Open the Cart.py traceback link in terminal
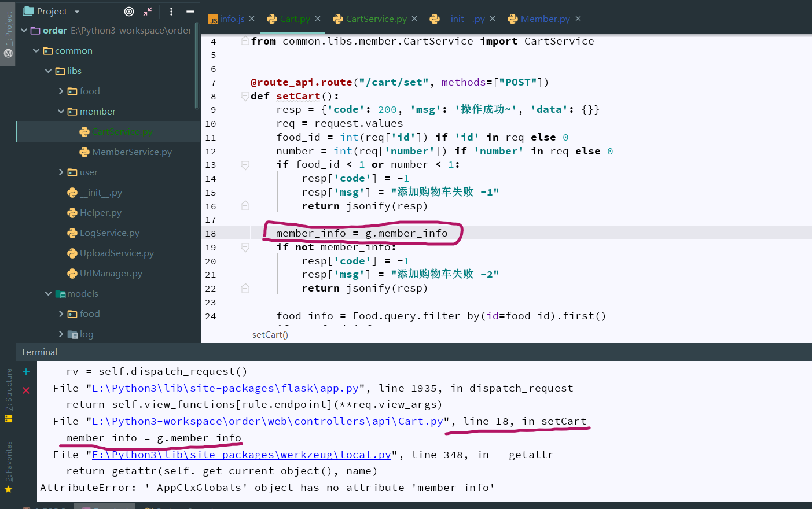This screenshot has height=509, width=812. click(268, 421)
